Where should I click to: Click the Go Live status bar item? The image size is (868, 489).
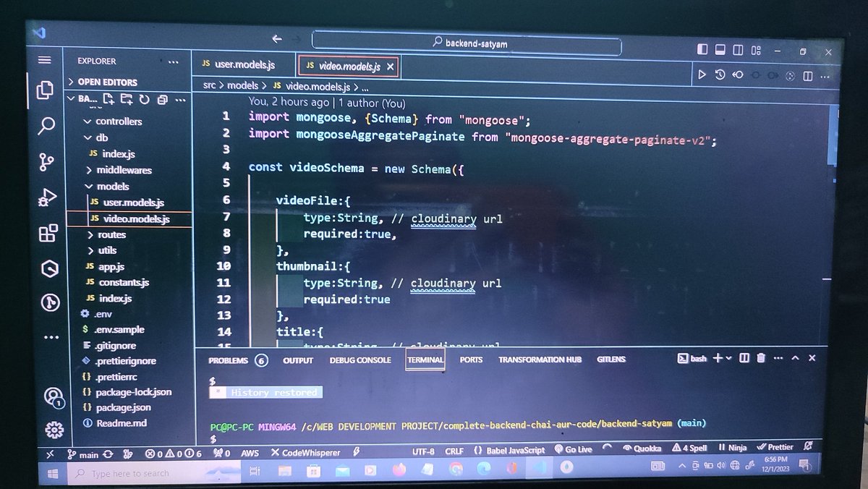572,449
